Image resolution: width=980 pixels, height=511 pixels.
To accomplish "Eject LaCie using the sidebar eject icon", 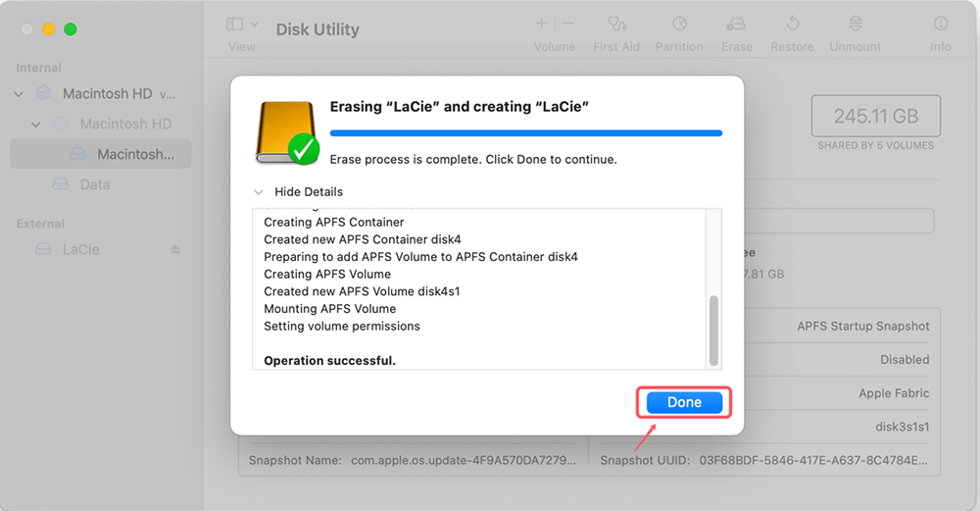I will [175, 249].
